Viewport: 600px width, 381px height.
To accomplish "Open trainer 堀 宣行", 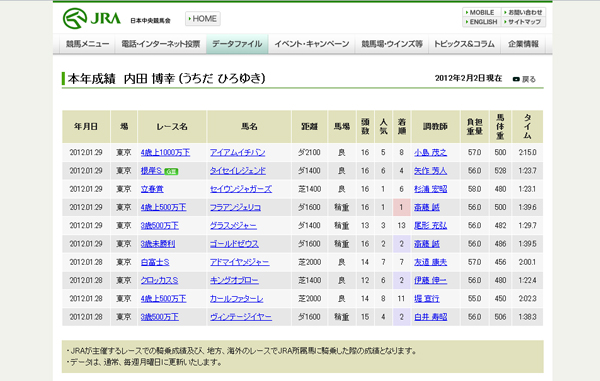I will click(x=427, y=299).
